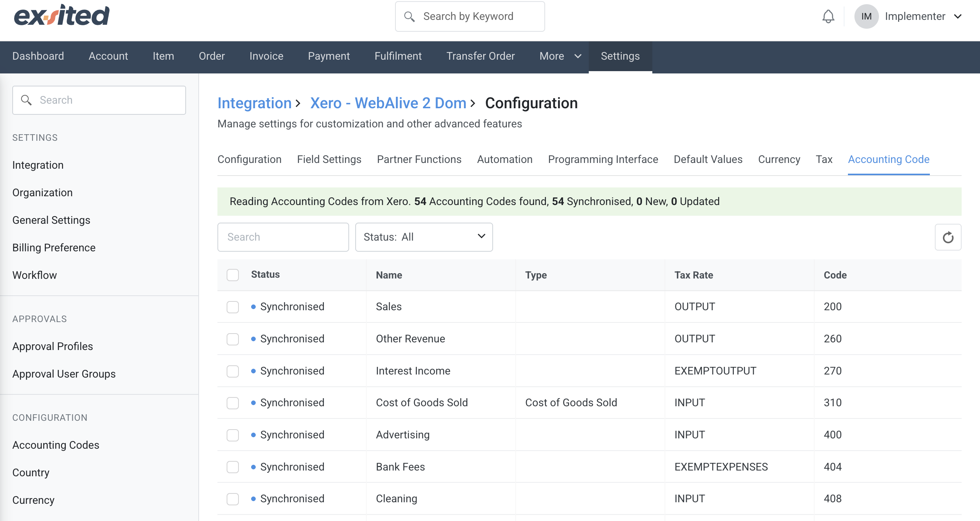Open Invoice in the top navigation
Viewport: 980px width, 521px height.
(x=266, y=56)
